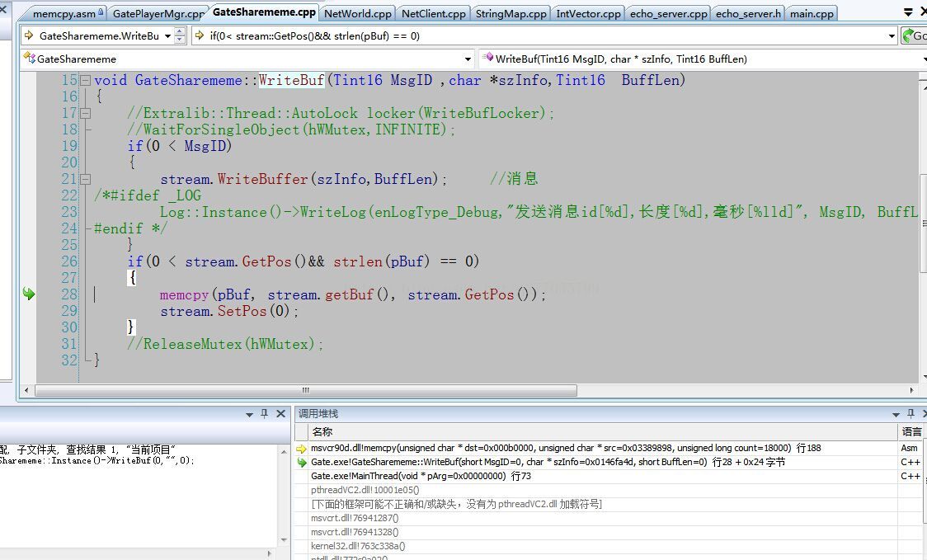Collapse the WriteBuf function at line 15
The height and width of the screenshot is (560, 927).
(x=86, y=81)
